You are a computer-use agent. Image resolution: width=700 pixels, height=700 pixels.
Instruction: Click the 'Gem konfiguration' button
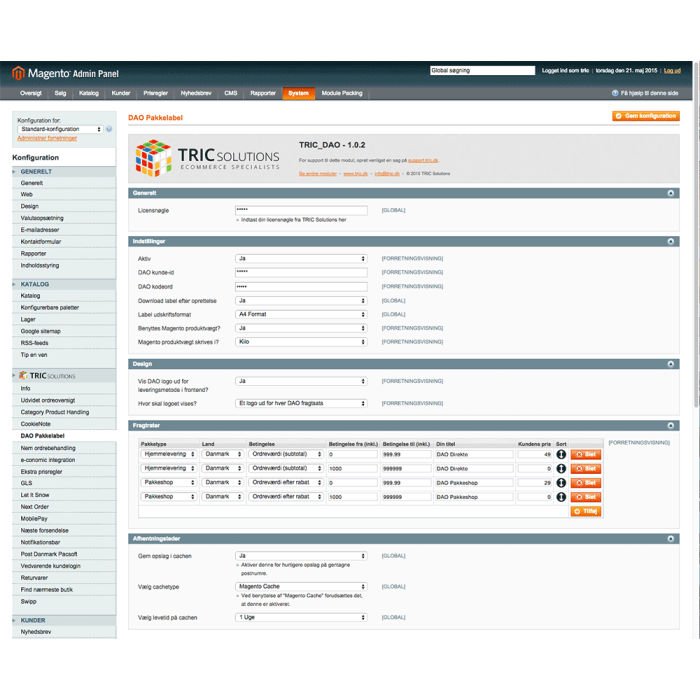646,116
